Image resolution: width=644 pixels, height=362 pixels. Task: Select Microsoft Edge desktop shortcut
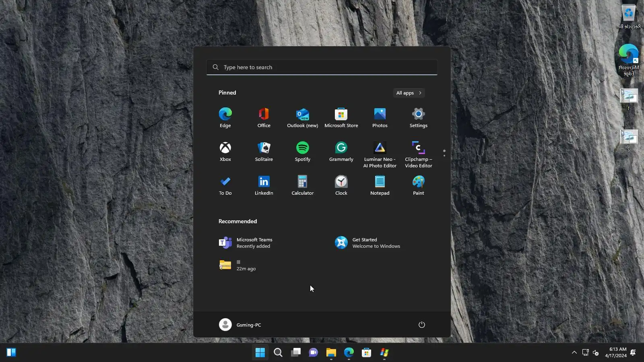629,60
